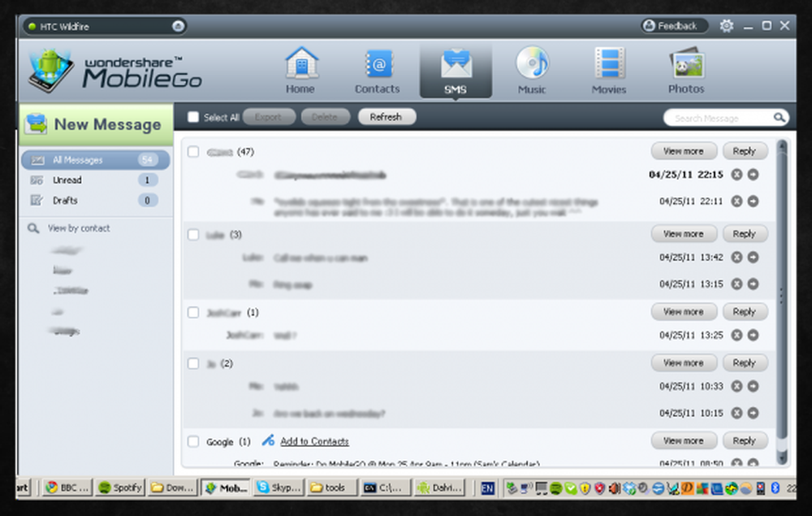View more of the 47-message conversation
The width and height of the screenshot is (812, 516).
point(684,151)
